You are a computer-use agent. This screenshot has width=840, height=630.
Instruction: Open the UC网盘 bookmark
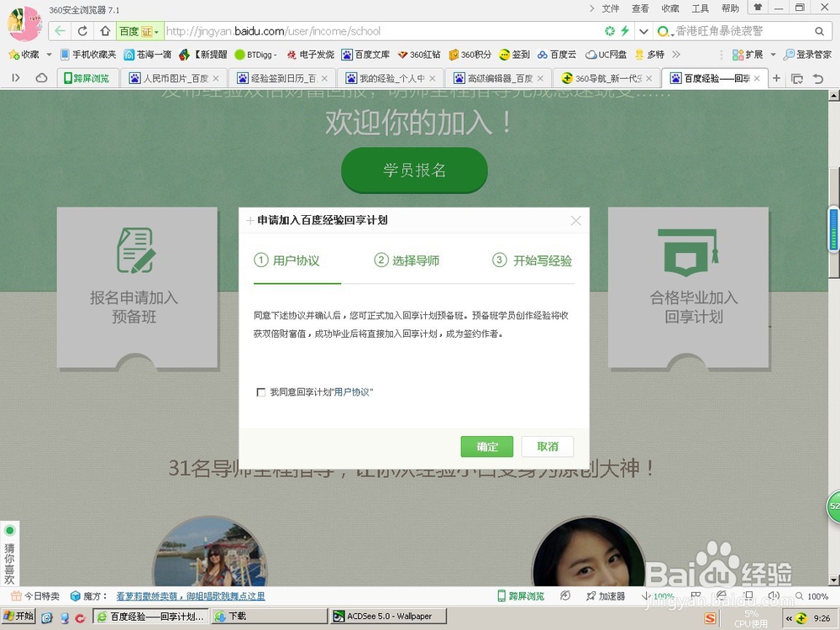tap(606, 54)
